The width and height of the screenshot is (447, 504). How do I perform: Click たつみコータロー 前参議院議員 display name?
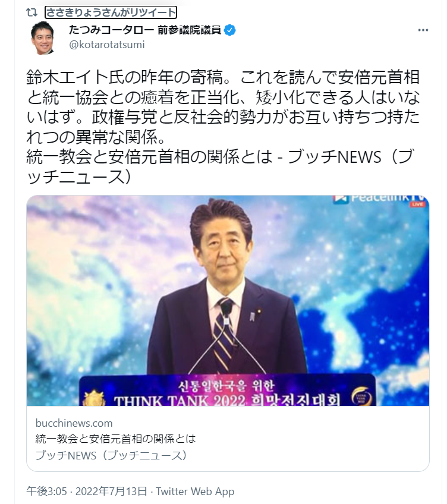[x=145, y=30]
